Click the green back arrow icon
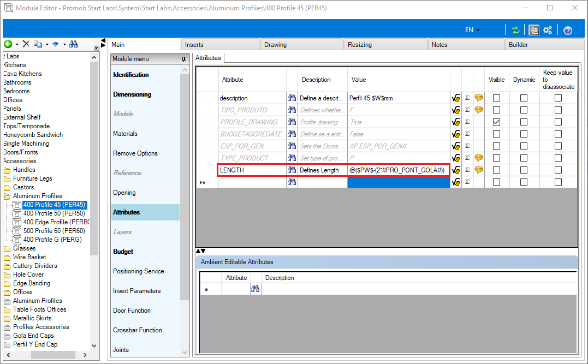 [8, 44]
